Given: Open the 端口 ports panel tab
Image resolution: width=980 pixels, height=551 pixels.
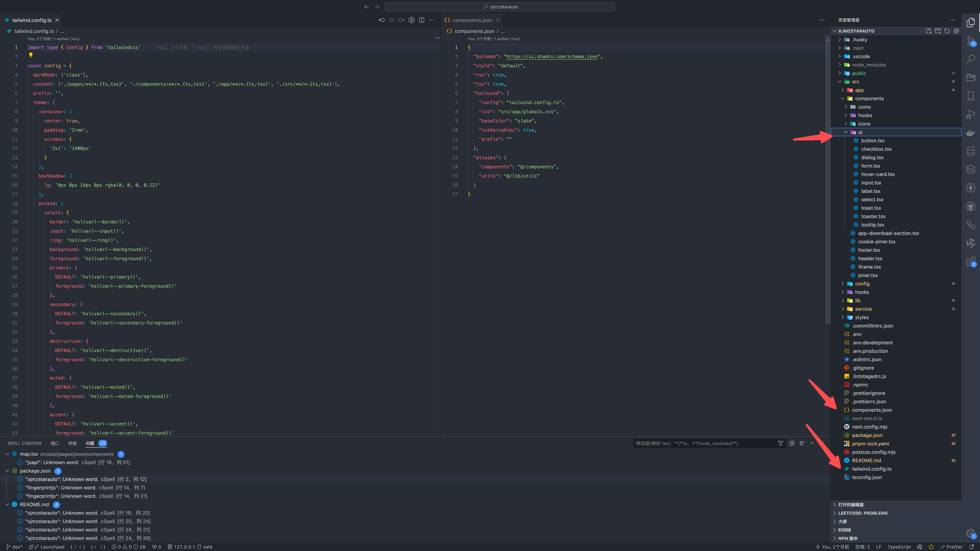Looking at the screenshot, I should (x=55, y=443).
